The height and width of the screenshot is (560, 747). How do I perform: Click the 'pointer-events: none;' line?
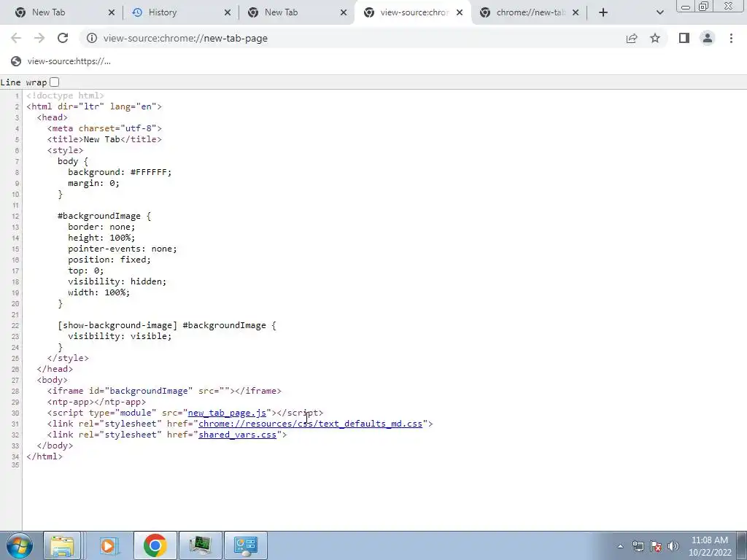point(122,249)
